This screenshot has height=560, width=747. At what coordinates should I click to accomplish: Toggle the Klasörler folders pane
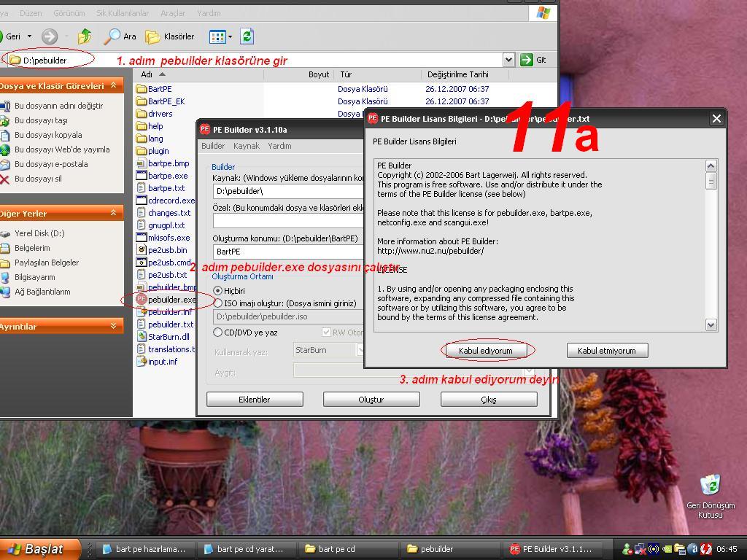click(x=170, y=36)
